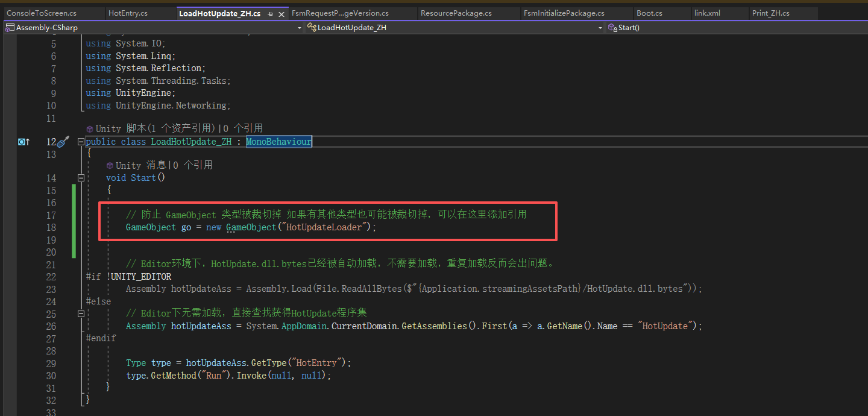
Task: Click GetMethod("Run") on line 30
Action: tap(191, 375)
